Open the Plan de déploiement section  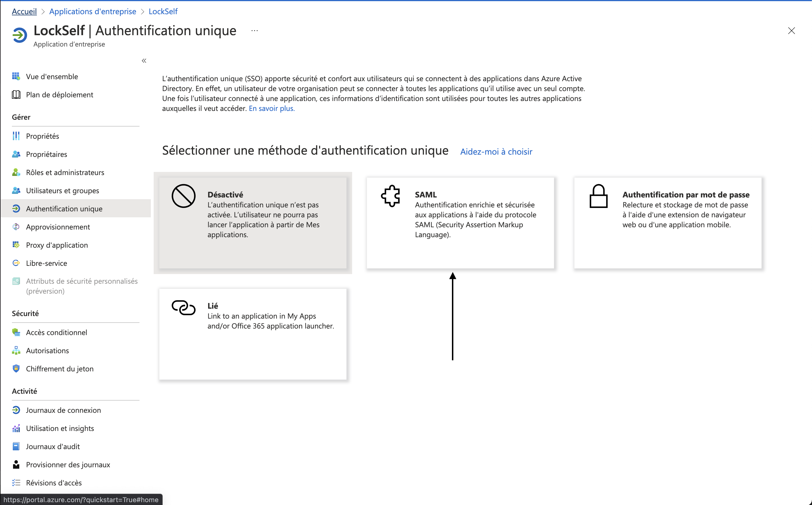[60, 94]
